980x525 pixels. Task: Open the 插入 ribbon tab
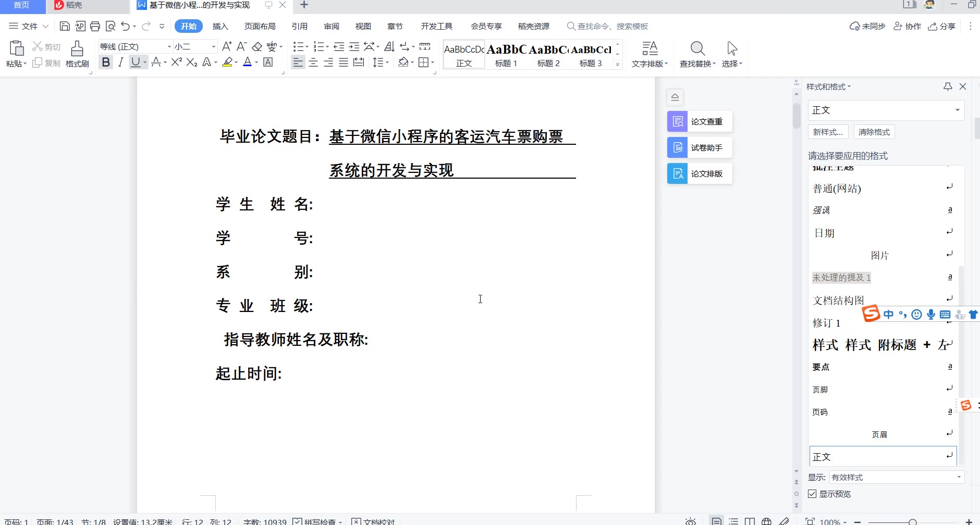click(220, 26)
